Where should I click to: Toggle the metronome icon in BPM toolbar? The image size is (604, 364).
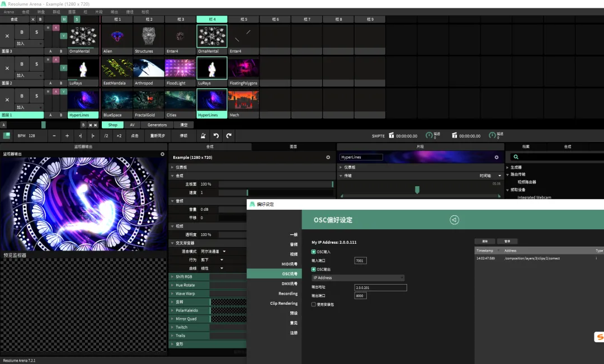(203, 135)
